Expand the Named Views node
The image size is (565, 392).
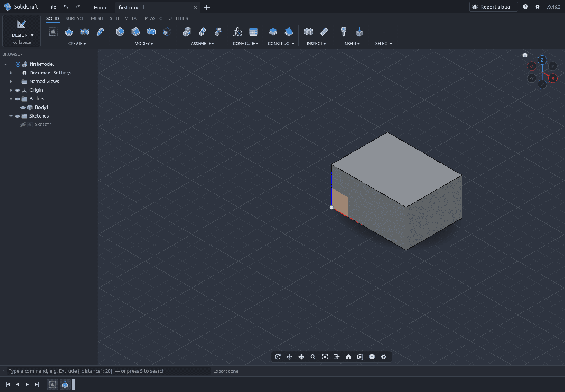click(11, 82)
